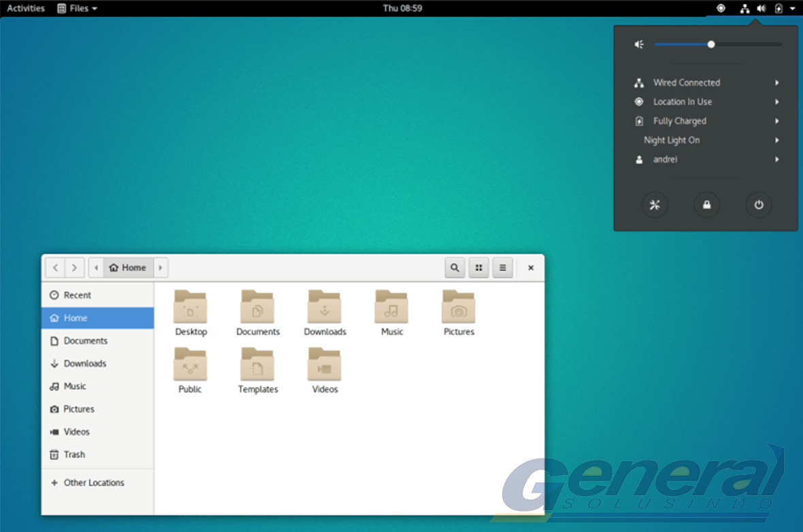The width and height of the screenshot is (803, 532).
Task: Select Pictures in the sidebar
Action: click(97, 409)
